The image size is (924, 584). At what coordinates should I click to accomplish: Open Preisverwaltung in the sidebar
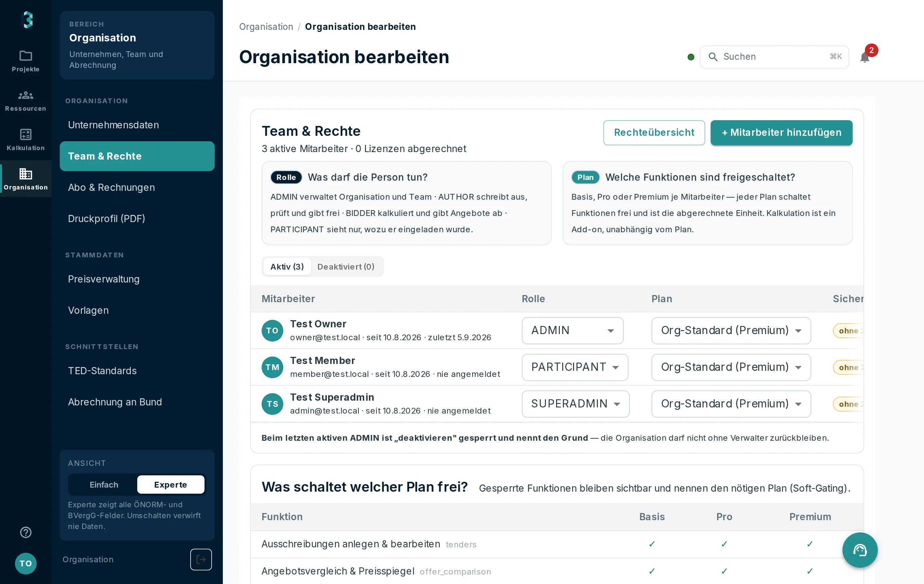137,279
